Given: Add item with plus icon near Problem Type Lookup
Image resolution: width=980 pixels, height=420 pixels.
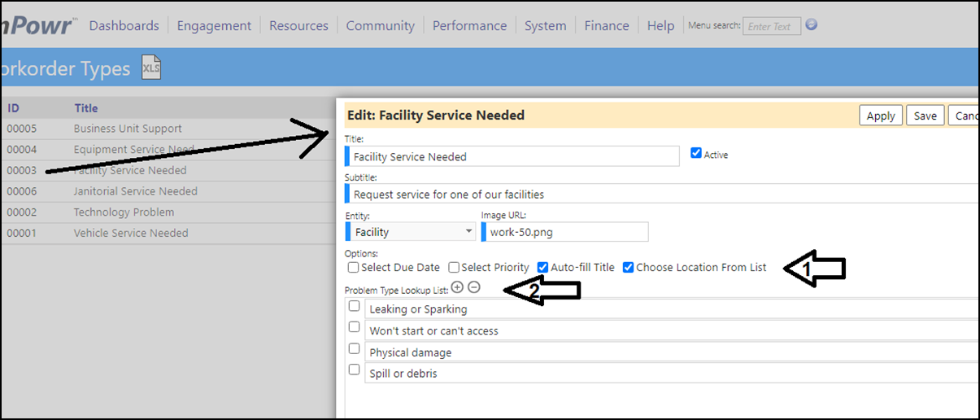Looking at the screenshot, I should (x=457, y=287).
